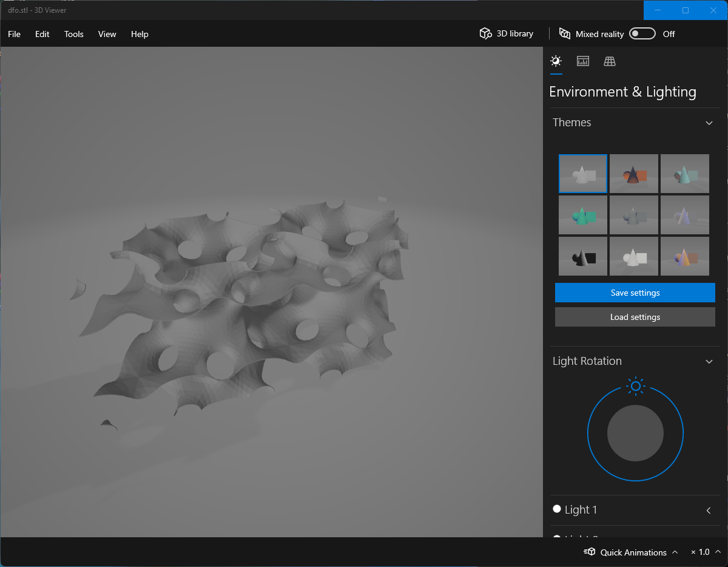The image size is (728, 567).
Task: Click the 3D library cube icon
Action: (485, 34)
